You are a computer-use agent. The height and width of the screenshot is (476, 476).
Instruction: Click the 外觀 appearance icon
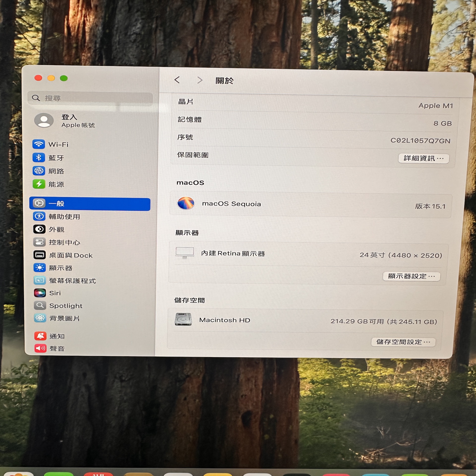(x=39, y=229)
